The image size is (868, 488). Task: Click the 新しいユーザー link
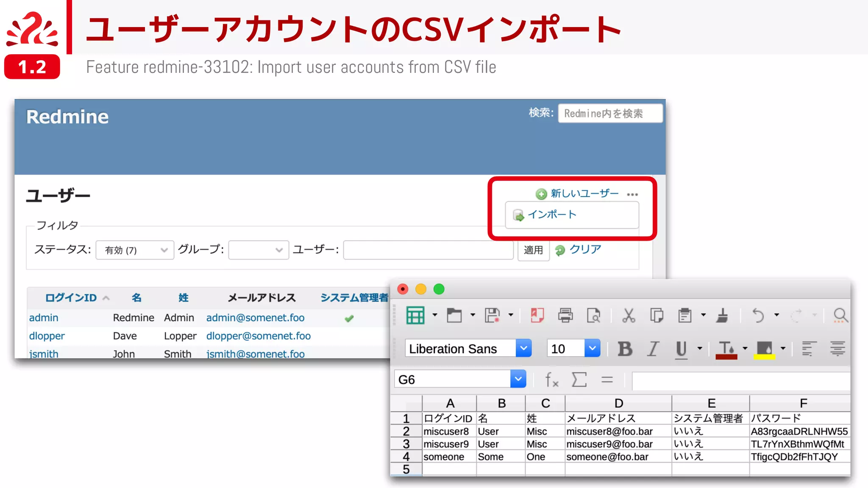pos(584,194)
